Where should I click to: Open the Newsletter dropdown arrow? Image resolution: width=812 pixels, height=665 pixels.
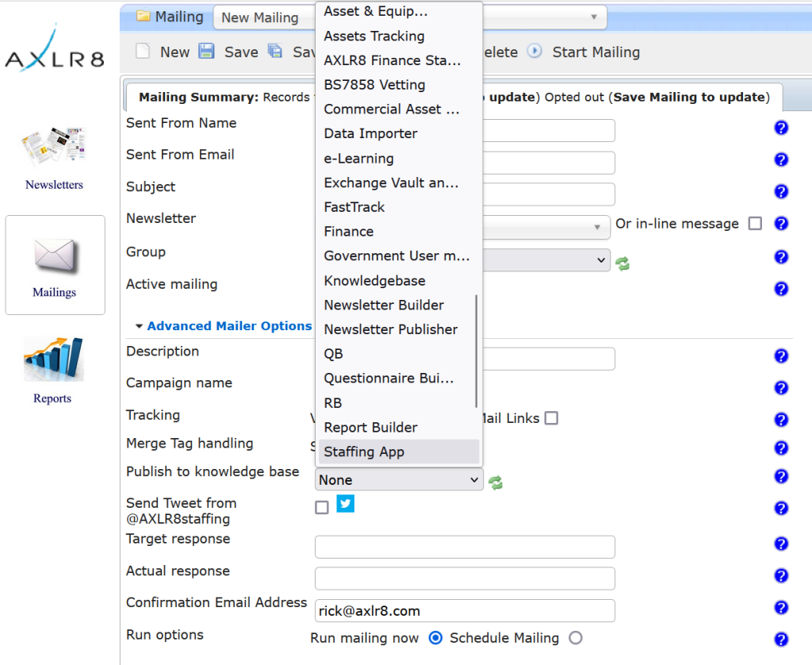(597, 228)
